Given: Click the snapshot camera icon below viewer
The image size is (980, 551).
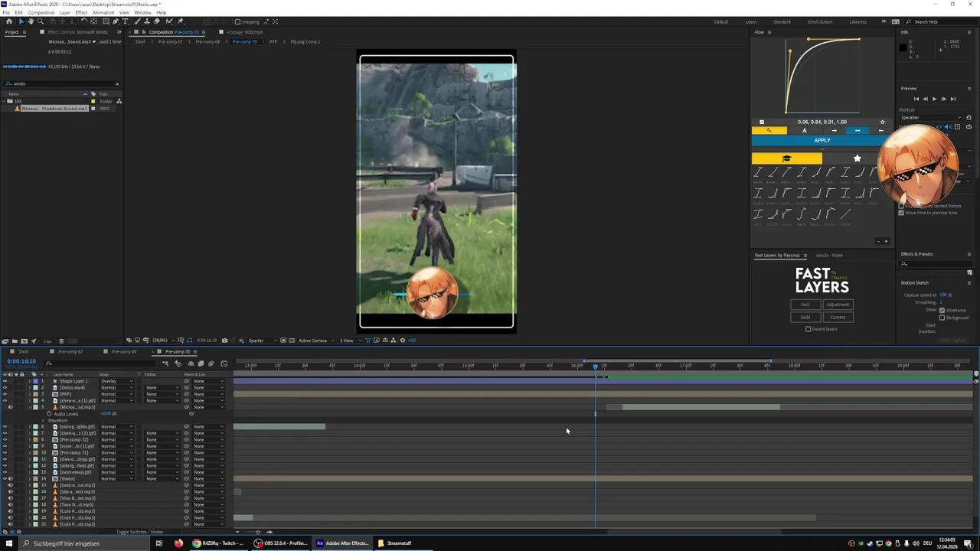Looking at the screenshot, I should (x=224, y=341).
